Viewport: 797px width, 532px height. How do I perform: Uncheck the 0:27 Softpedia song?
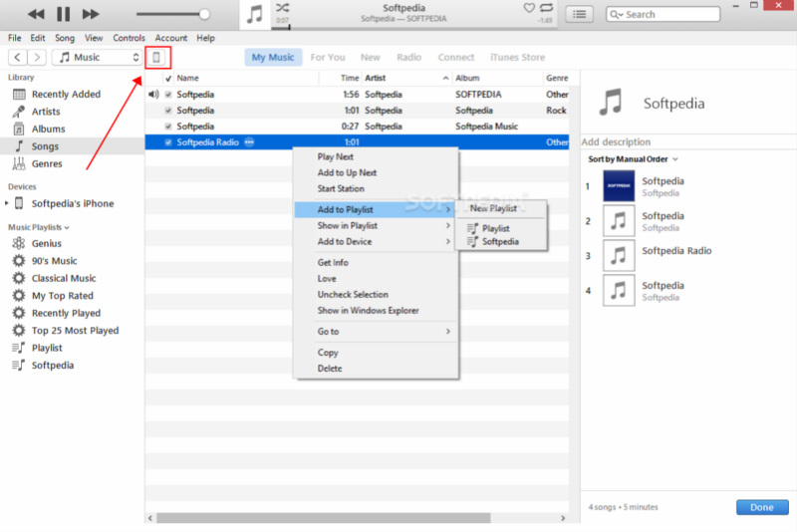click(168, 126)
